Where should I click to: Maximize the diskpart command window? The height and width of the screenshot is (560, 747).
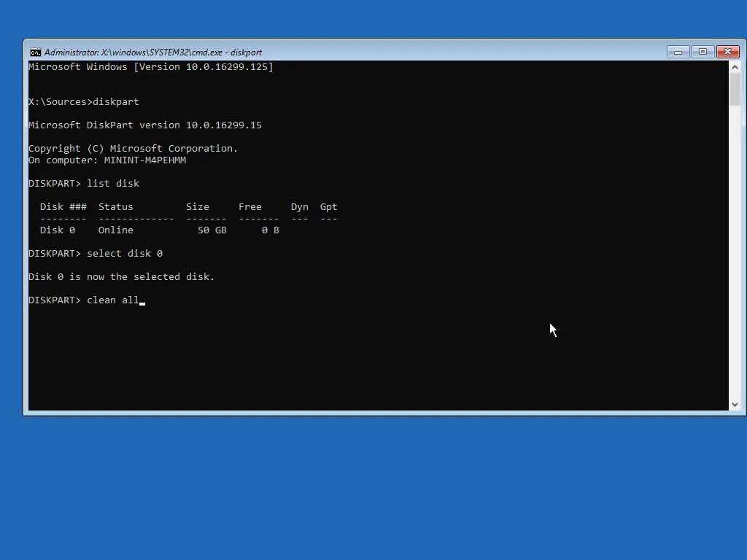click(703, 52)
